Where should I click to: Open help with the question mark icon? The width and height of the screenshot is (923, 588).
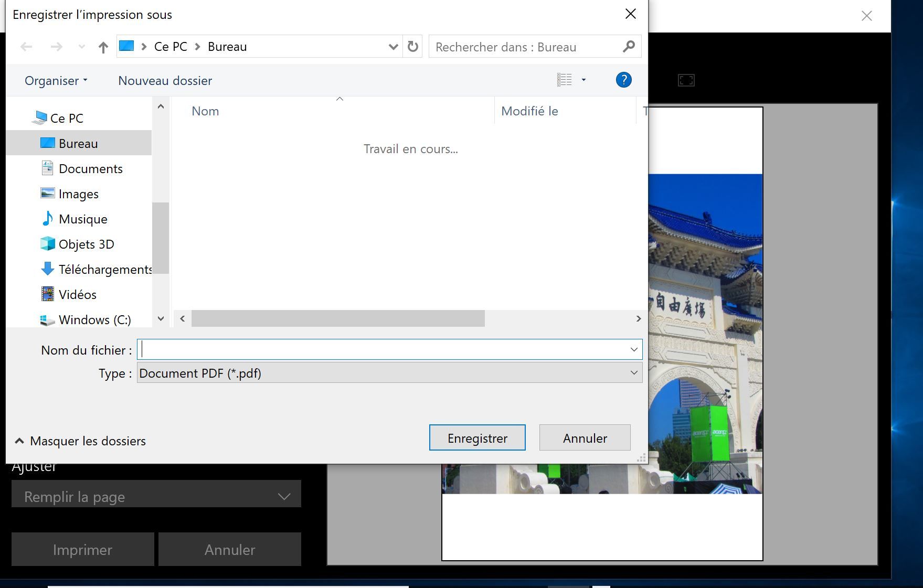click(x=623, y=80)
